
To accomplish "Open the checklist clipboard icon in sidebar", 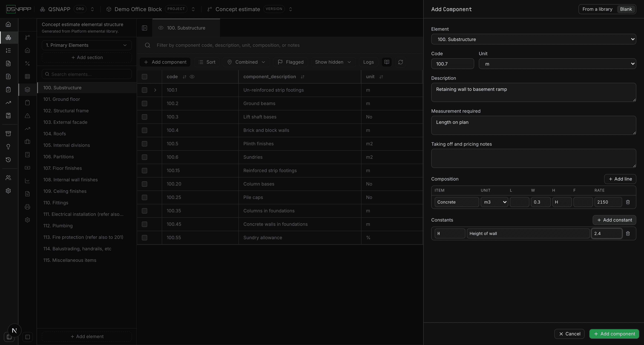I will [8, 90].
